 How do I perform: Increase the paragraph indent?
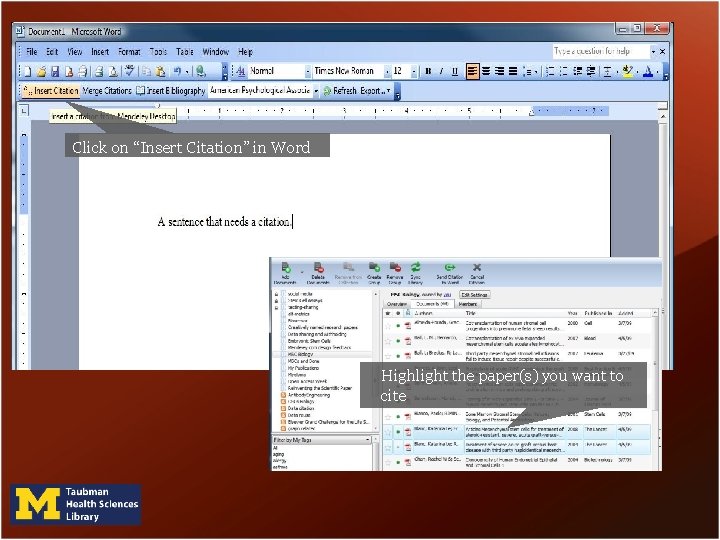(591, 71)
